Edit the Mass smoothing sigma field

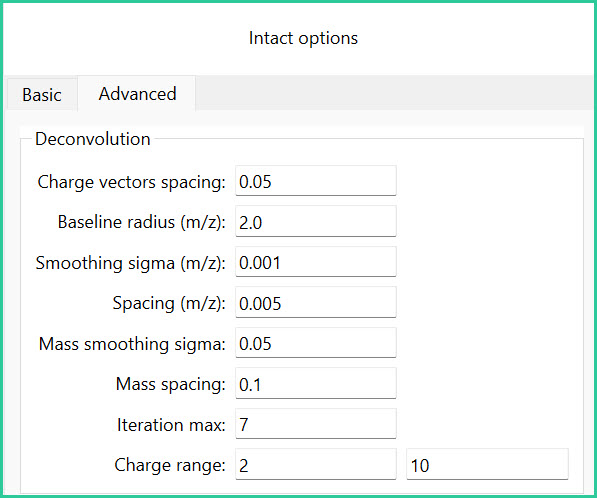pos(316,343)
